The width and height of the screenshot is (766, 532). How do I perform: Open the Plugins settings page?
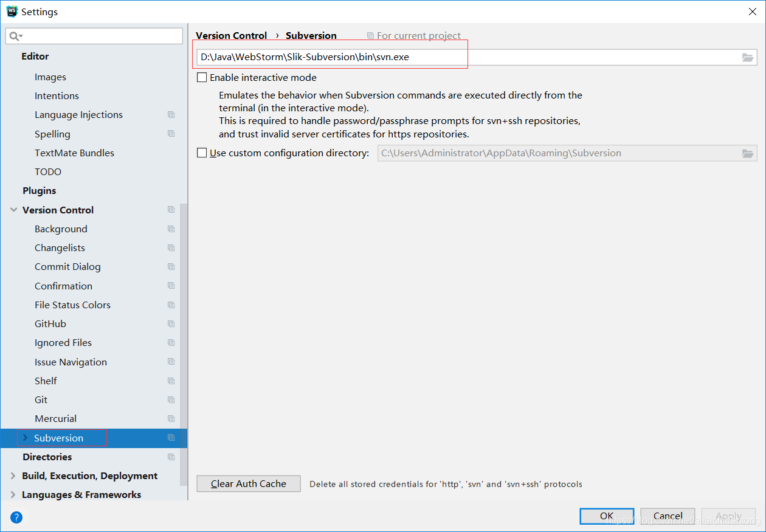pos(39,191)
